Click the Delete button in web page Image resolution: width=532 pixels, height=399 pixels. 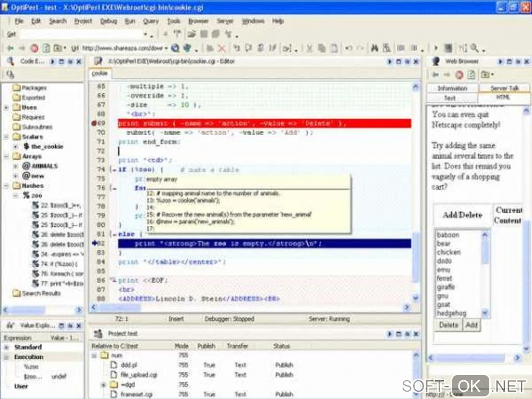[449, 325]
